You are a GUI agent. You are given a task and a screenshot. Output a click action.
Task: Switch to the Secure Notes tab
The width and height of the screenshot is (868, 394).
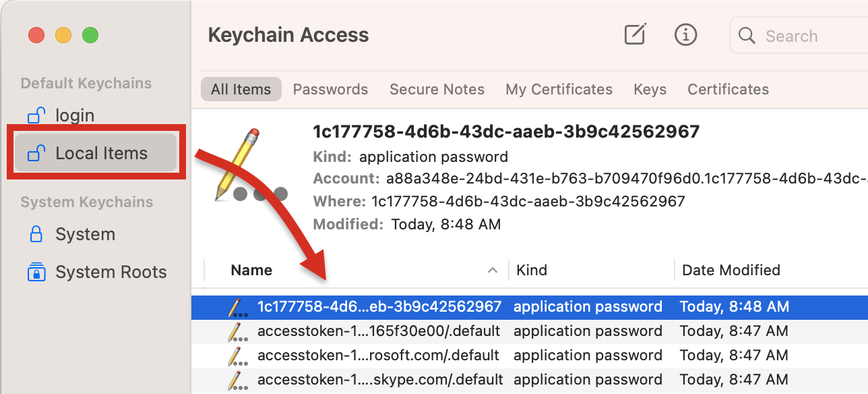click(x=437, y=89)
